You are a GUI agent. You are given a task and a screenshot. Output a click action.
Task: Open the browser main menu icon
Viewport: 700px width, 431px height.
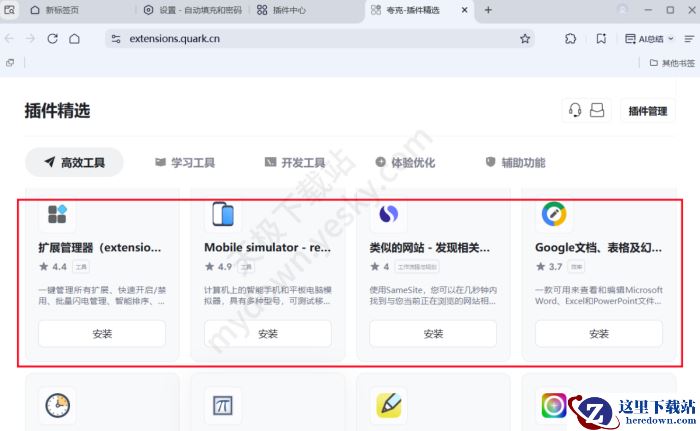tap(689, 39)
